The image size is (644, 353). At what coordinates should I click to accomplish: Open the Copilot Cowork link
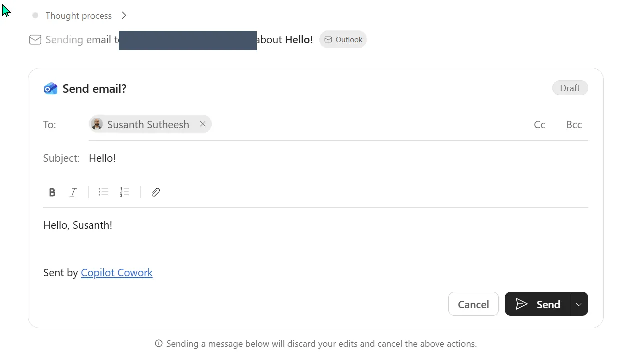point(117,273)
